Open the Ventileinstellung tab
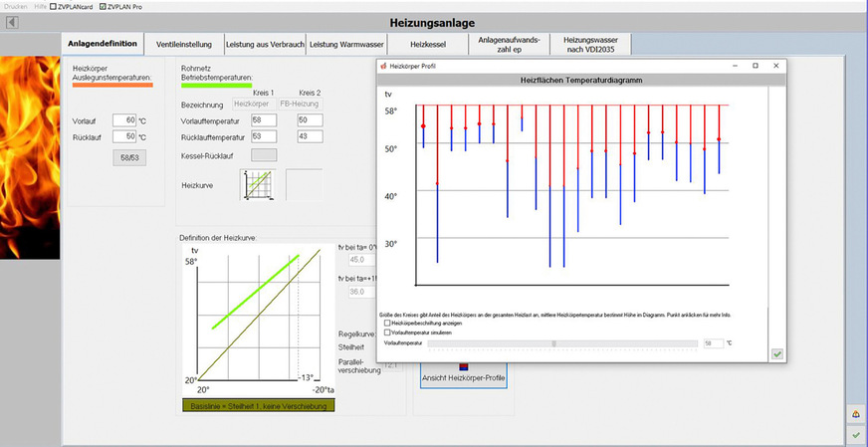The height and width of the screenshot is (447, 868). pos(183,44)
